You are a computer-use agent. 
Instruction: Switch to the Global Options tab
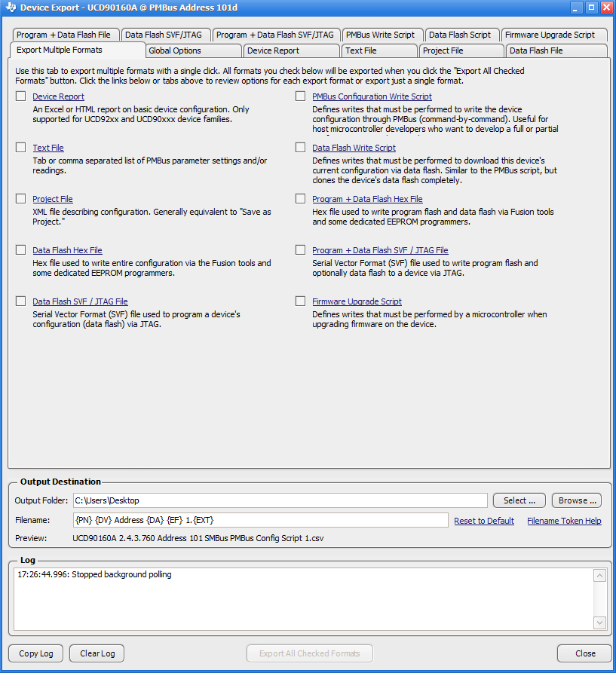[193, 50]
